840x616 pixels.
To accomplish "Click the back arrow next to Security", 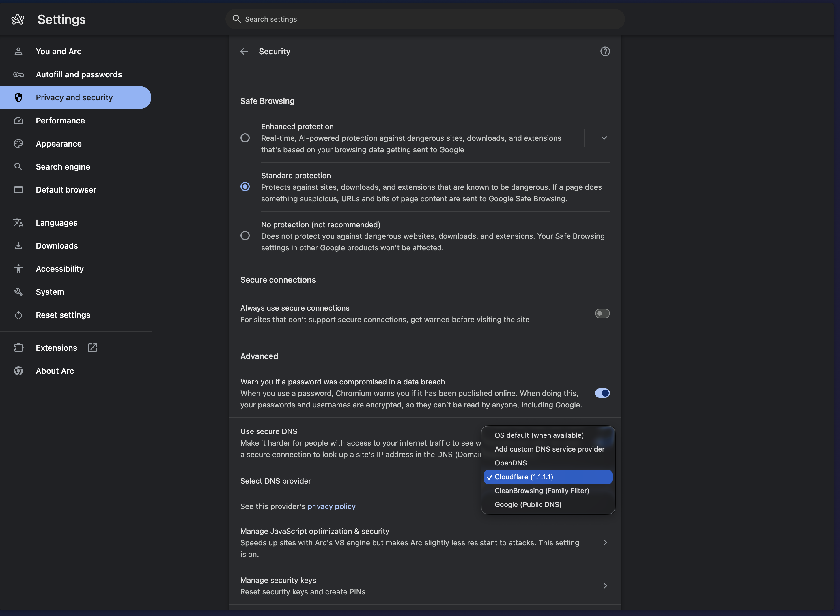I will 244,51.
